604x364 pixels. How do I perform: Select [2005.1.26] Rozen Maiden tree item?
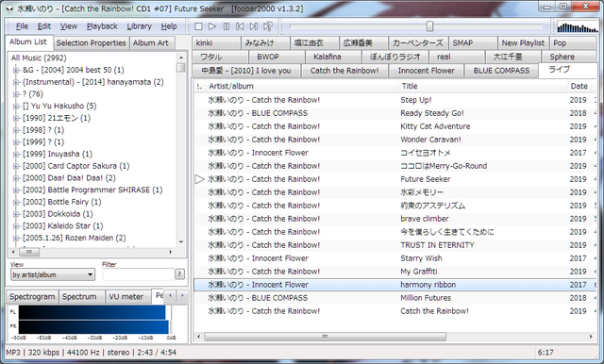tap(74, 238)
